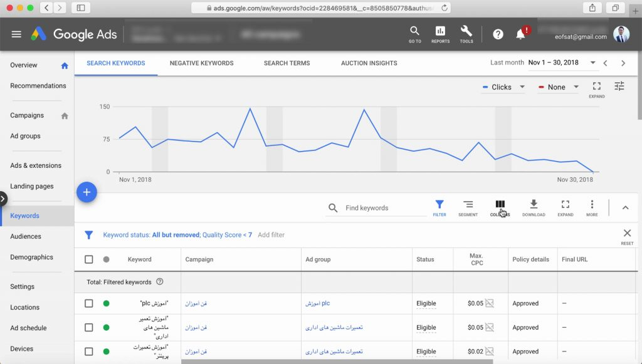Open the None metric dropdown
This screenshot has height=364, width=642.
[x=559, y=87]
